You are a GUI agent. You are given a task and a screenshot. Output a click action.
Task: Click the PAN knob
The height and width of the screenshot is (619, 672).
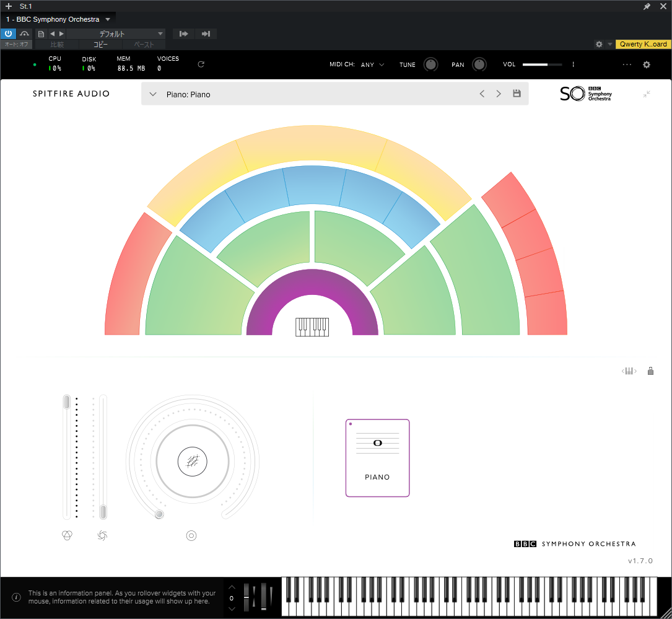pyautogui.click(x=479, y=64)
